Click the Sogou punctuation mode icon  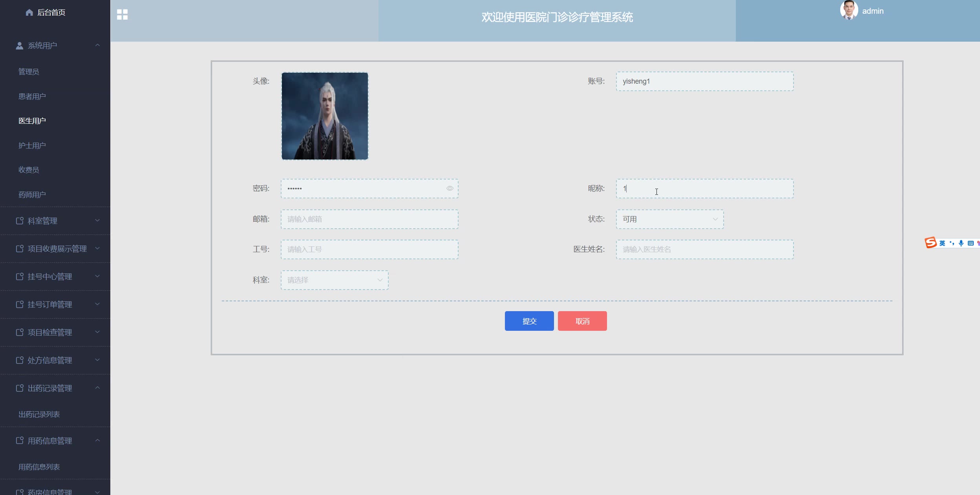pos(952,243)
